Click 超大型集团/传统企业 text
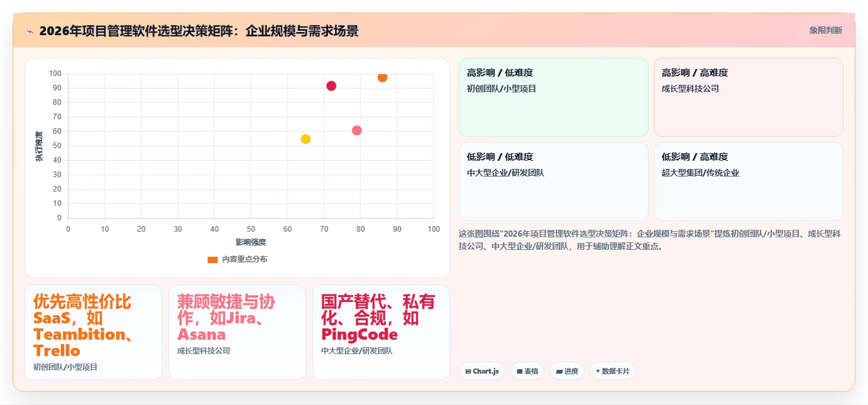 pyautogui.click(x=700, y=173)
